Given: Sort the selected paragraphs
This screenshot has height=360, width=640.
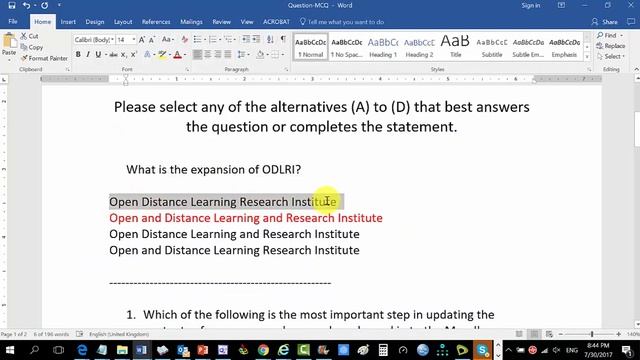Looking at the screenshot, I should pyautogui.click(x=270, y=39).
